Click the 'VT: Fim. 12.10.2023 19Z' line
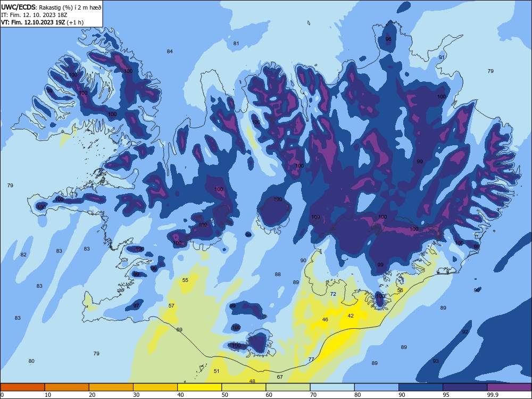The image size is (532, 399). coord(42,22)
